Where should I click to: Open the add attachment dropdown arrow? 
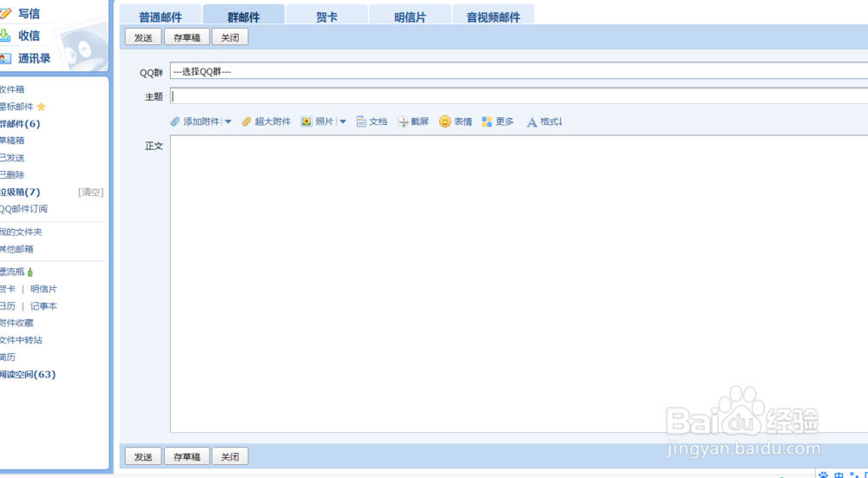click(x=227, y=121)
